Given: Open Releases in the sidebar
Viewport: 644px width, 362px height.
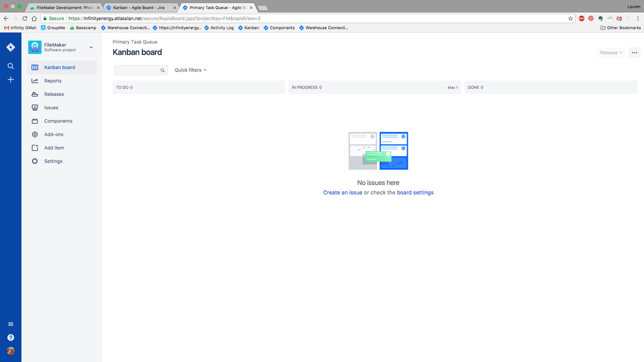Looking at the screenshot, I should [x=62, y=95].
